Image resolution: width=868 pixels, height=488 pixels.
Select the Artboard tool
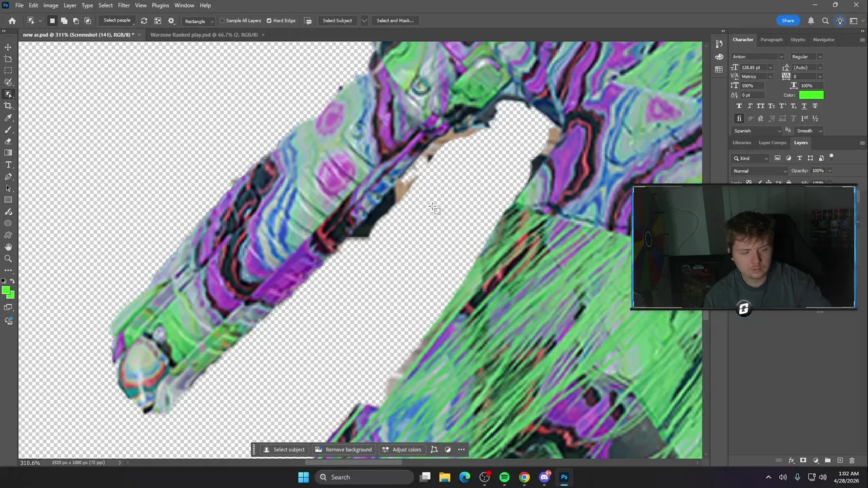(x=8, y=59)
